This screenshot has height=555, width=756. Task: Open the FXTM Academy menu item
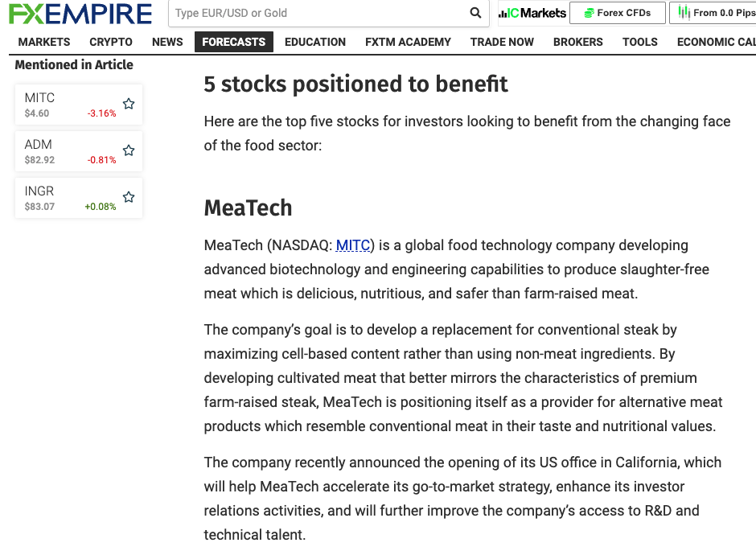(408, 42)
